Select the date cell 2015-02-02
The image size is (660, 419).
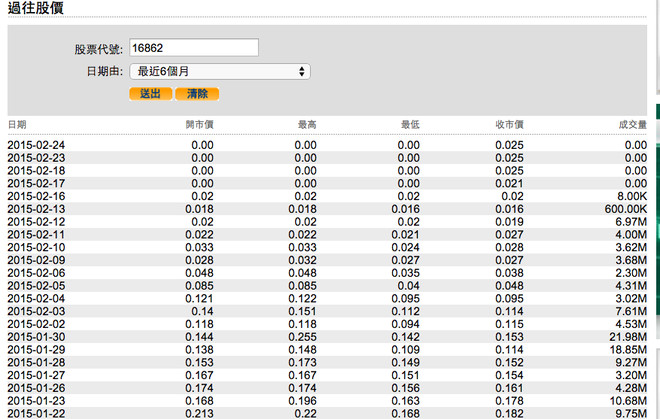[36, 324]
